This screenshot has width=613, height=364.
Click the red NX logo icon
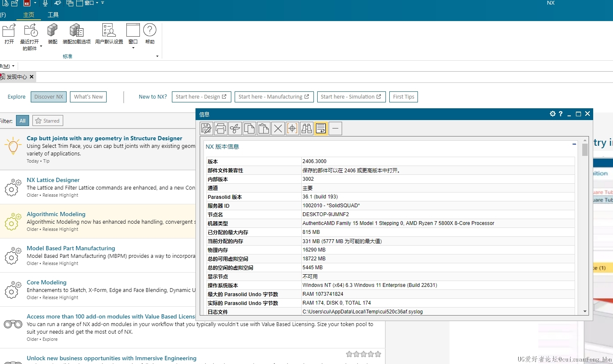click(x=27, y=3)
